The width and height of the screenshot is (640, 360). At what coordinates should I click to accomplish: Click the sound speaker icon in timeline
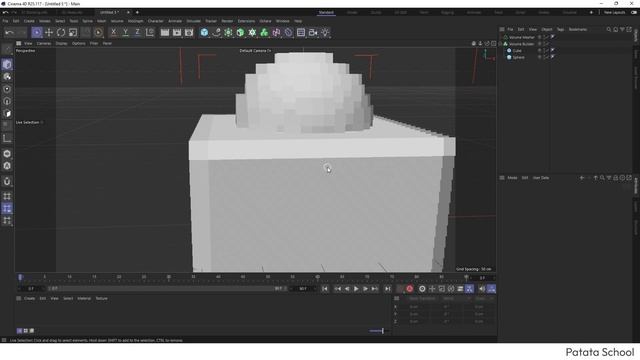coord(482,289)
